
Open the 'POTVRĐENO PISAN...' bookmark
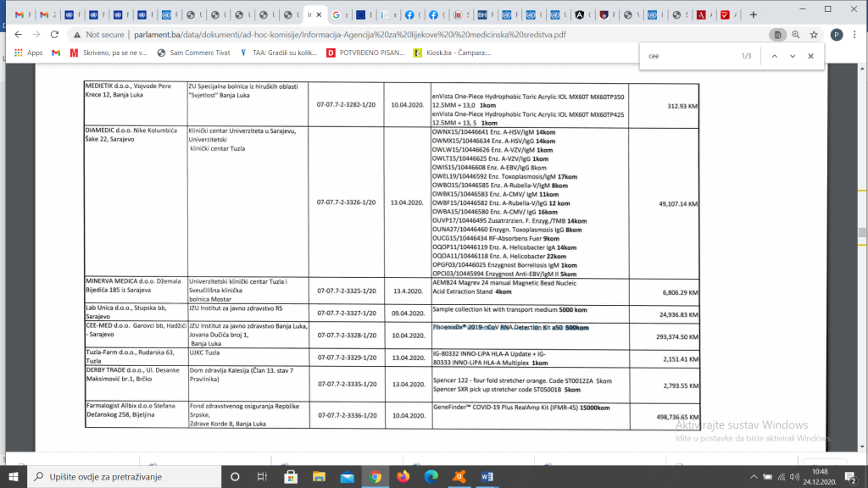[x=365, y=53]
